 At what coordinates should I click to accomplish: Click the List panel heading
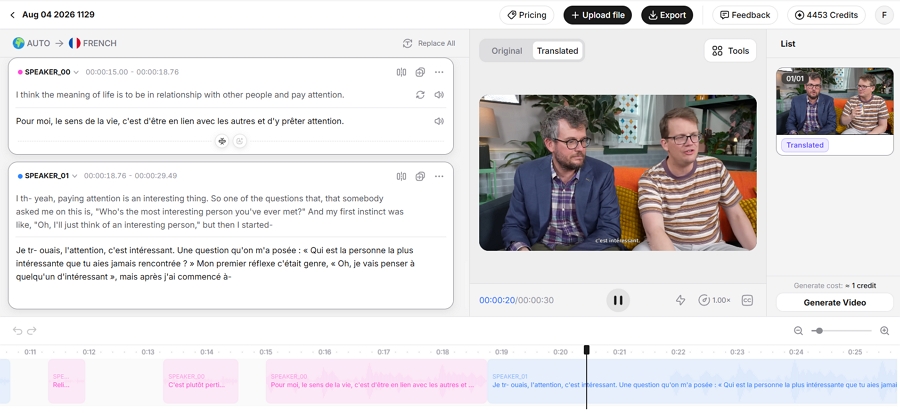click(788, 44)
